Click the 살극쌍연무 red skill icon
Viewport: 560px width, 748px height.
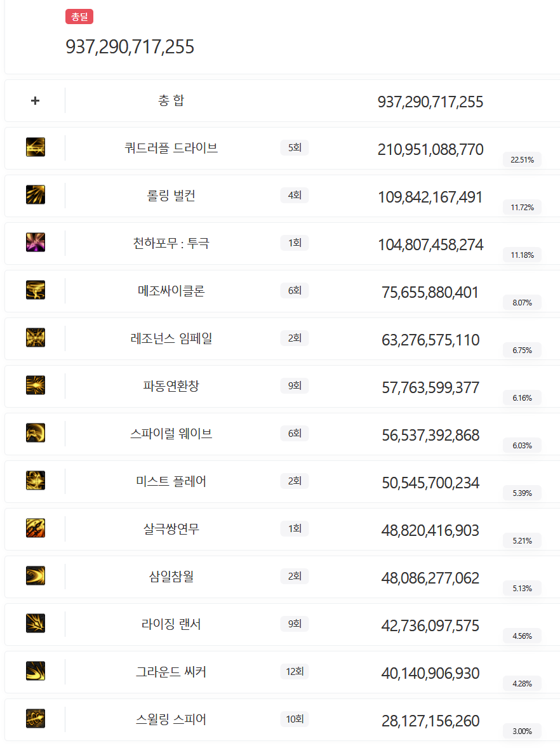click(36, 528)
